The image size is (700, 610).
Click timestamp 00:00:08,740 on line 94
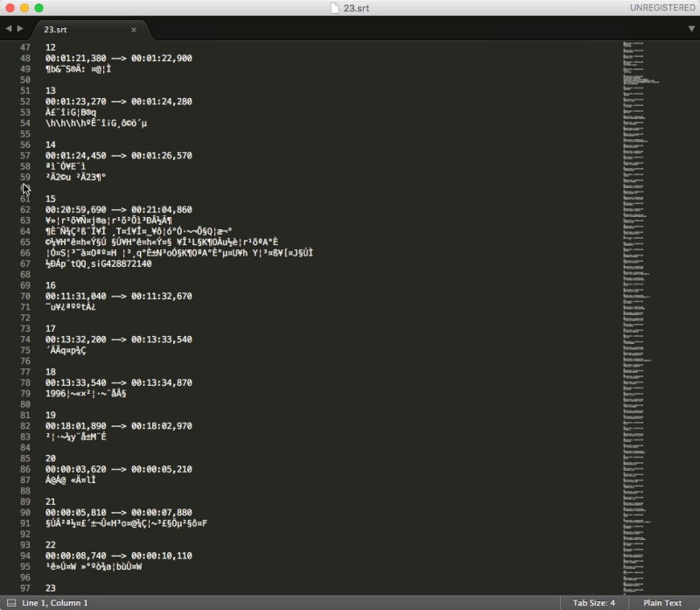click(x=76, y=556)
